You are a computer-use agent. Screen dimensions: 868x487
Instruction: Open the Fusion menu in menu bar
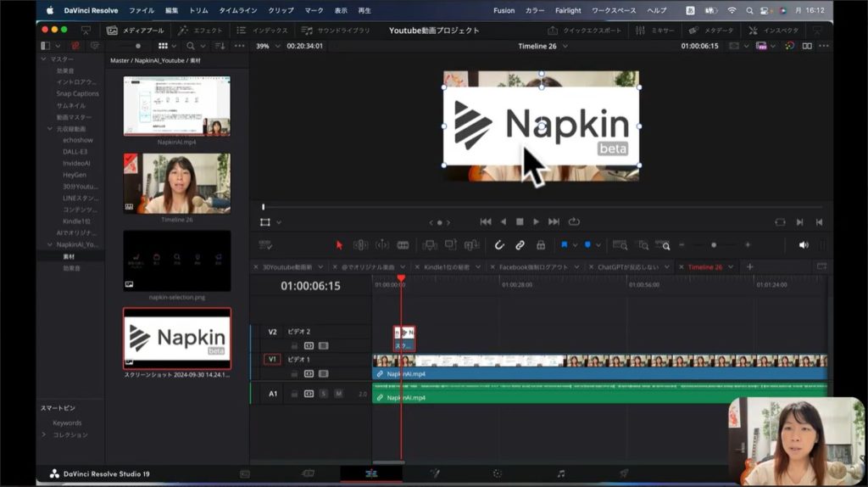point(504,10)
